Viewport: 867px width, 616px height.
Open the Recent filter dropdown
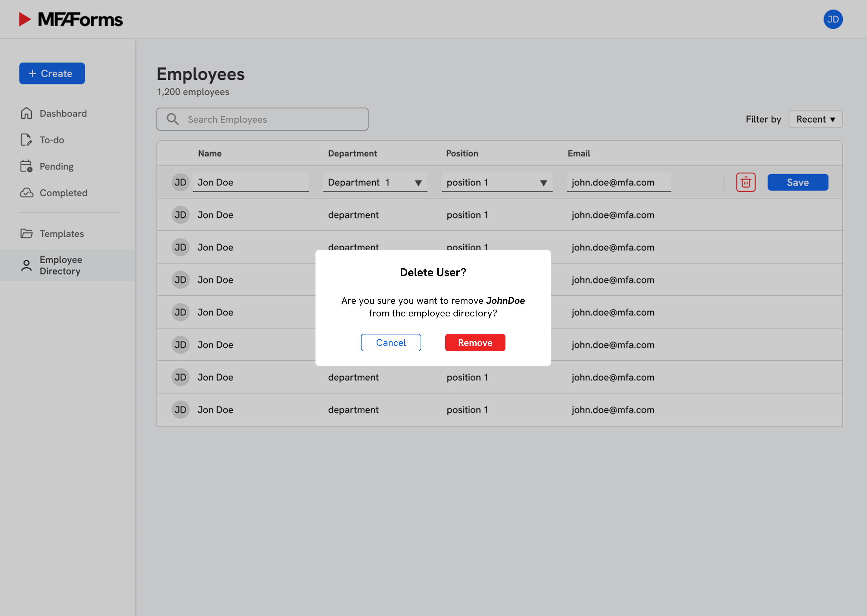pos(815,119)
